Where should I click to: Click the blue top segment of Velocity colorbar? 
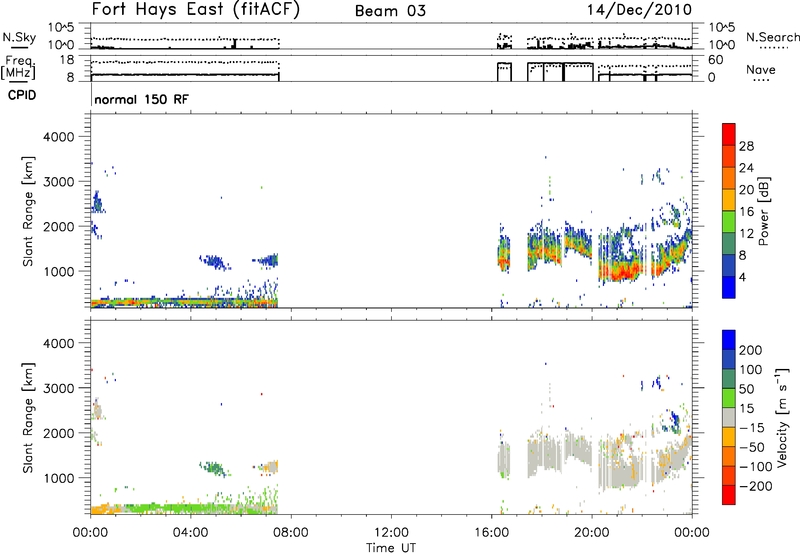pyautogui.click(x=729, y=340)
